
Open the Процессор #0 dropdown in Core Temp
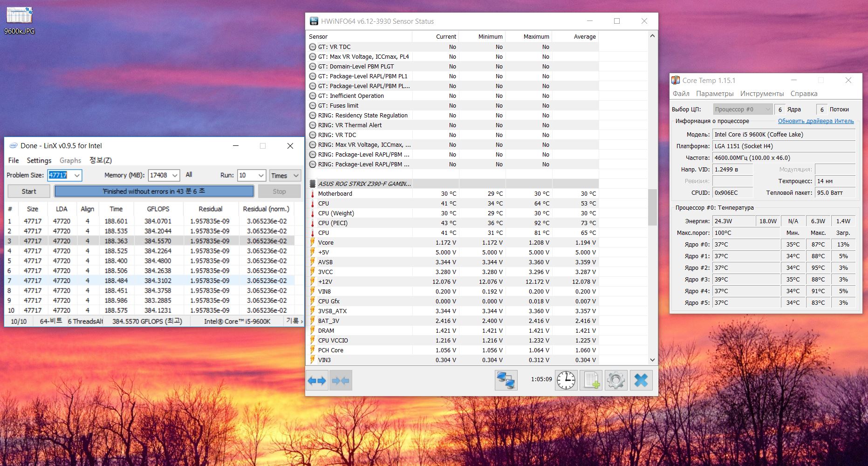click(x=743, y=110)
